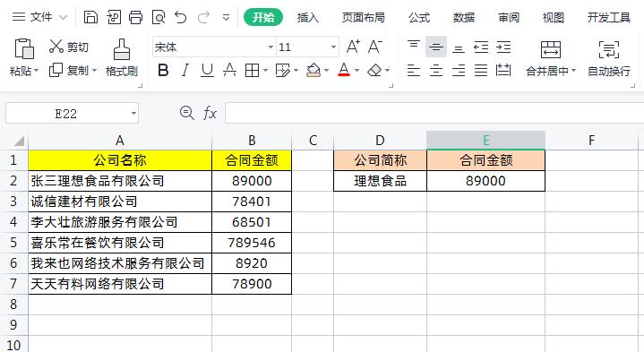
Task: Open font name 宋体 dropdown
Action: click(270, 47)
